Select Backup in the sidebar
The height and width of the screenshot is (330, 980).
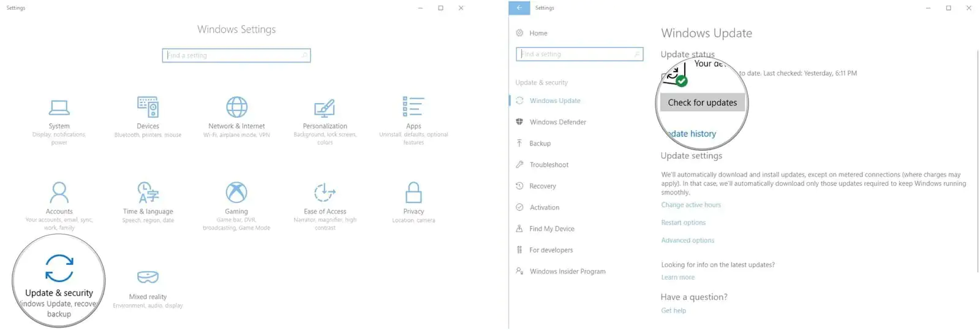[x=540, y=144]
